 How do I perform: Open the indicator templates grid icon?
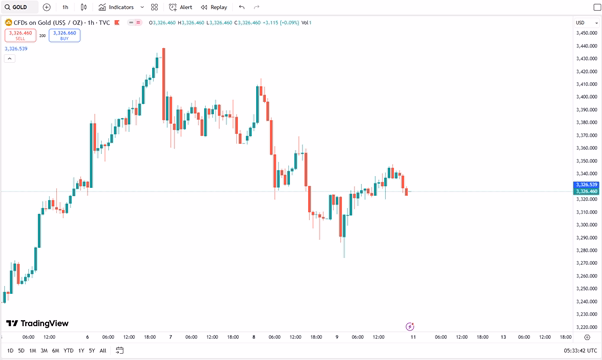coord(154,7)
